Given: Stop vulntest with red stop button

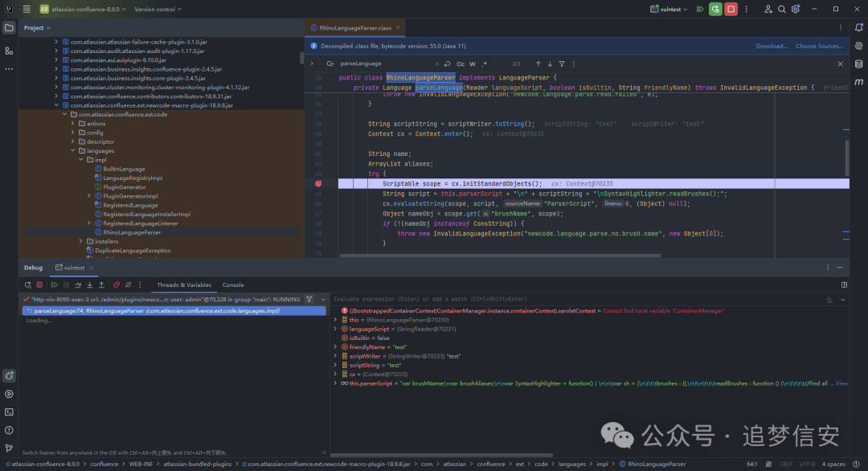Looking at the screenshot, I should 731,9.
